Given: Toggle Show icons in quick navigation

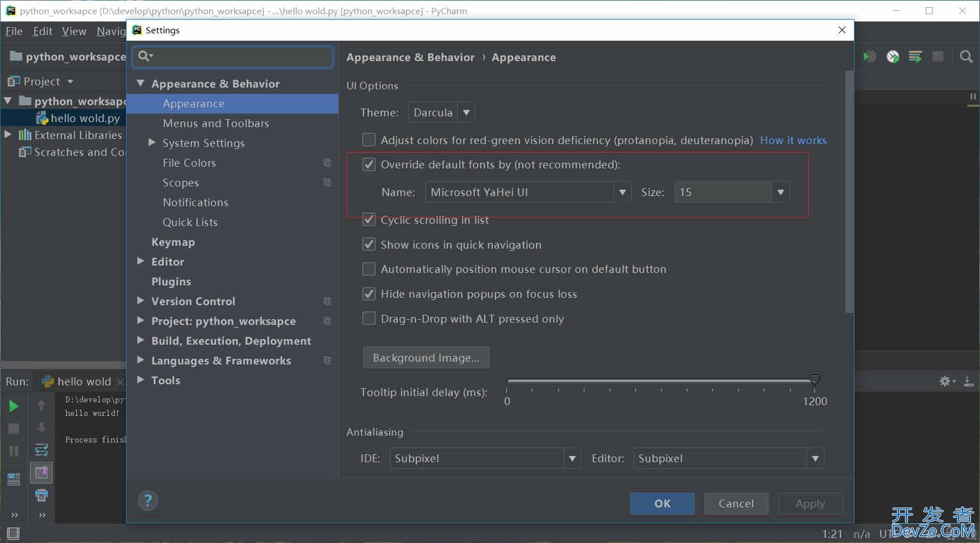Looking at the screenshot, I should 368,244.
